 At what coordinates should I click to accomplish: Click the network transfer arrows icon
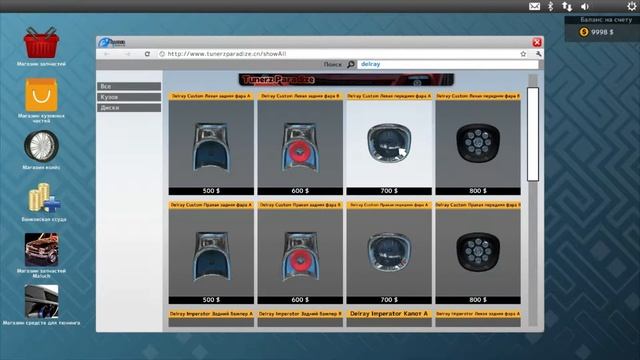tap(567, 6)
